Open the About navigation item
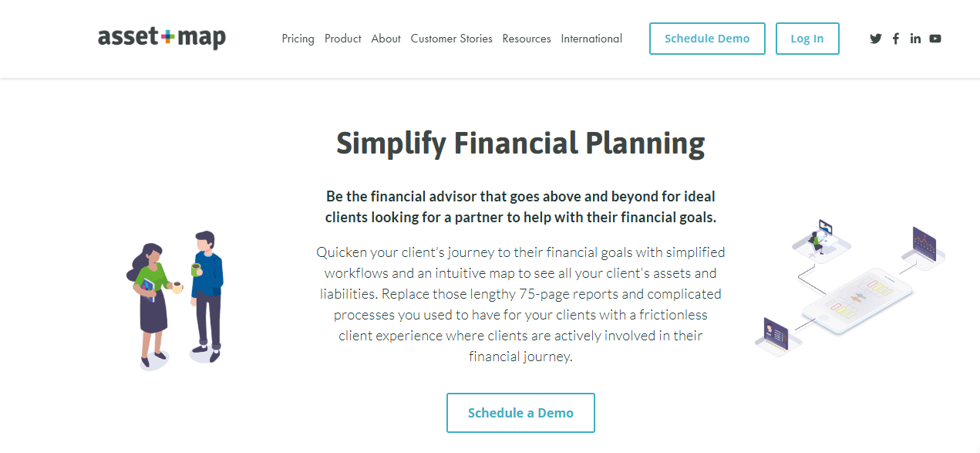This screenshot has width=980, height=453. click(x=386, y=39)
